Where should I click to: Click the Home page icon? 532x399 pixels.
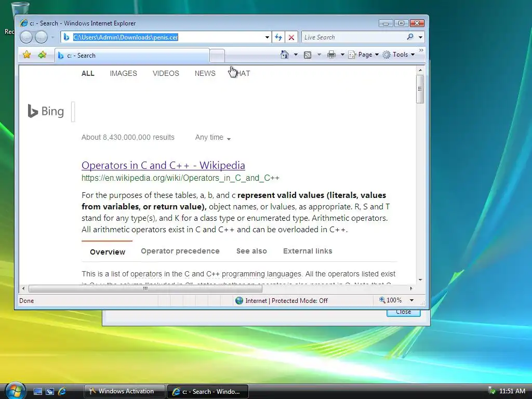tap(284, 55)
